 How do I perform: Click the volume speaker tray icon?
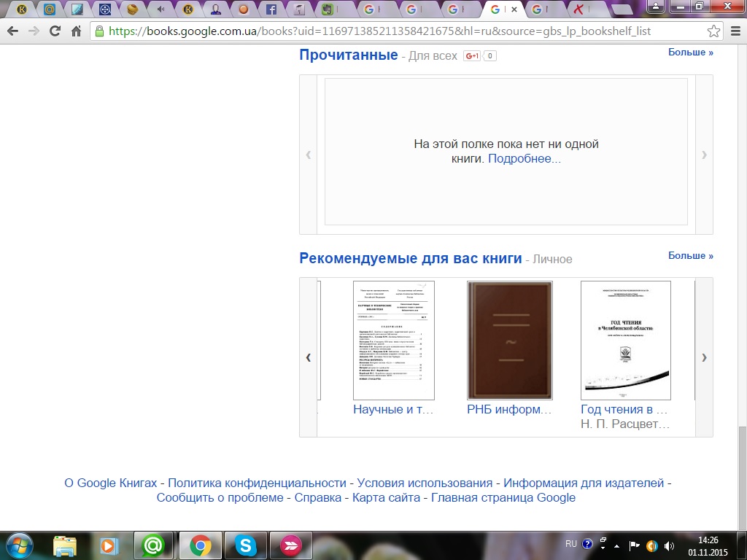point(670,545)
